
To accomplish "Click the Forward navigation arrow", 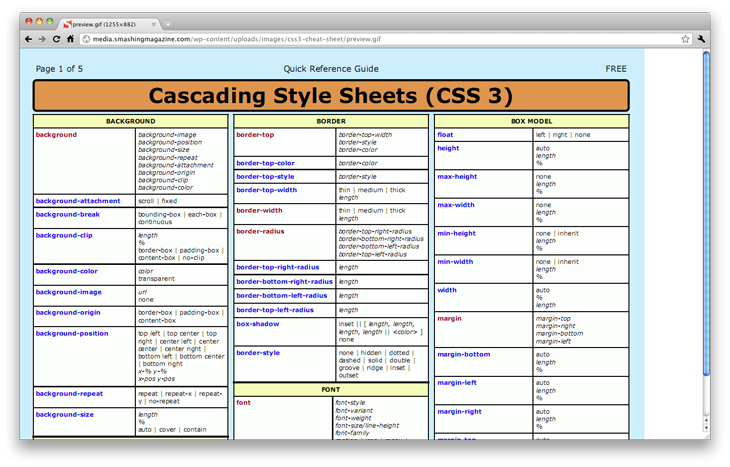I will (x=42, y=39).
